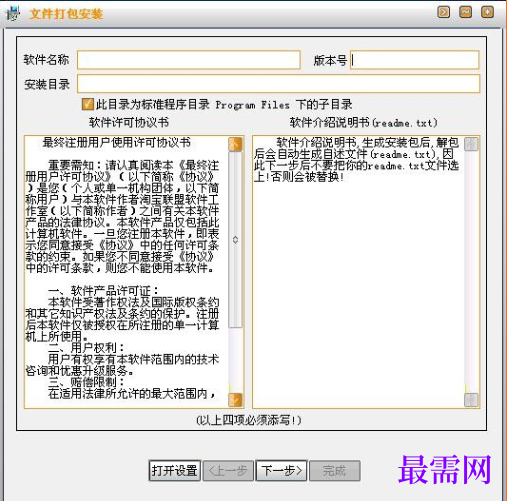Image resolution: width=510 pixels, height=501 pixels.
Task: Click the license agreement scroll-down arrow
Action: (x=235, y=400)
